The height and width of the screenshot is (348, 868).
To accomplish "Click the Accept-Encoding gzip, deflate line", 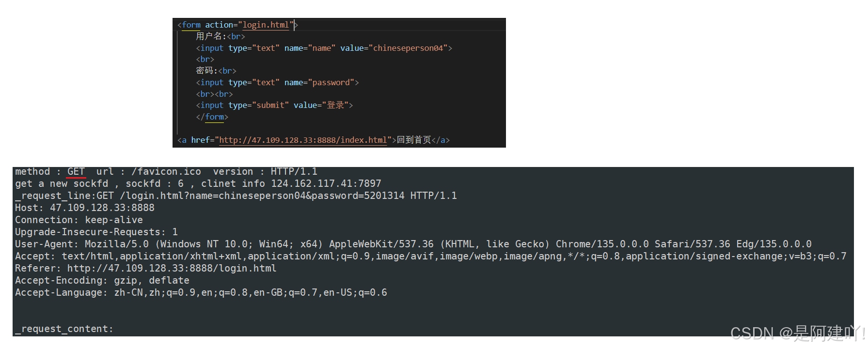I will click(x=102, y=280).
